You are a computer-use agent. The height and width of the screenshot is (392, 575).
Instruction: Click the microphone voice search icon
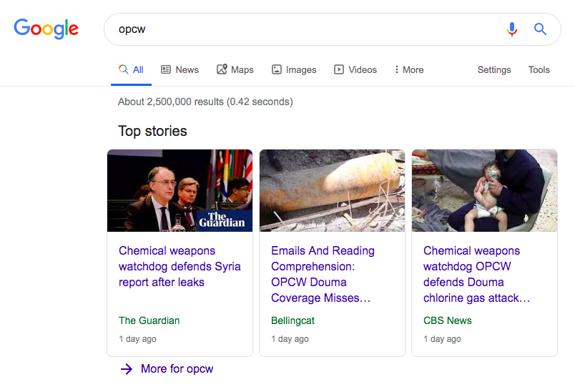point(512,29)
